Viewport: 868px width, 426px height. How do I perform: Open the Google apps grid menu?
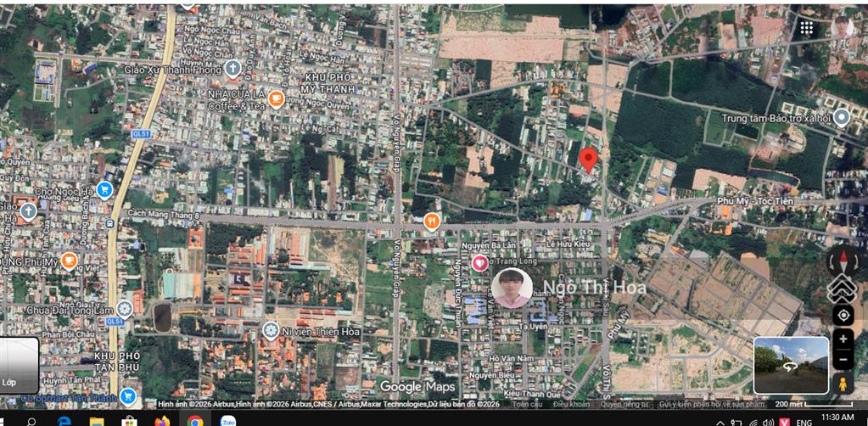point(806,28)
